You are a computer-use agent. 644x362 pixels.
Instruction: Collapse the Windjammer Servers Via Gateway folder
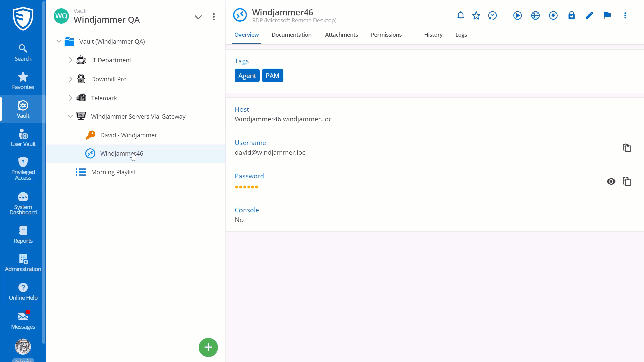point(70,117)
